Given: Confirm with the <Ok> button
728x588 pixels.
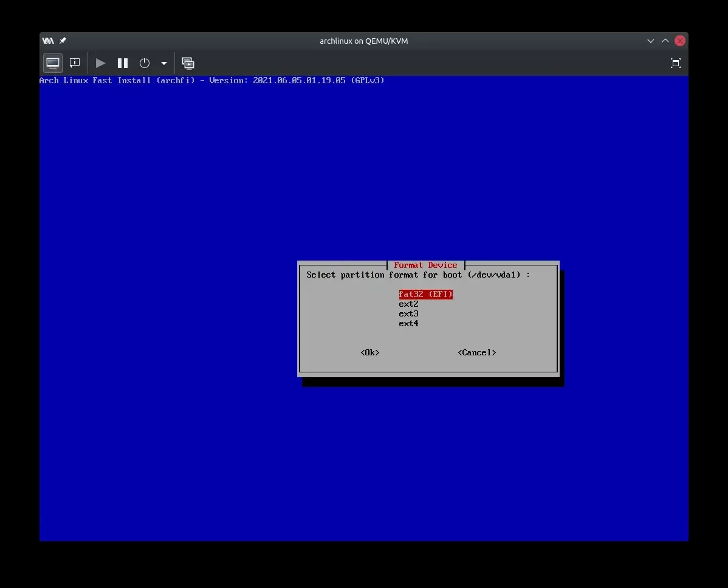Looking at the screenshot, I should [369, 353].
